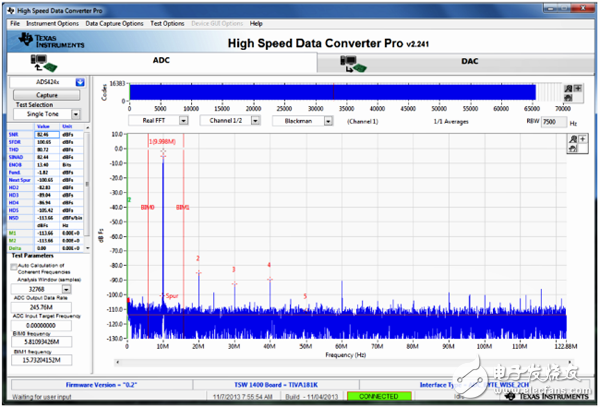Image resolution: width=600 pixels, height=407 pixels.
Task: Click the horizontal scrollbar below FFT plot
Action: 344,362
